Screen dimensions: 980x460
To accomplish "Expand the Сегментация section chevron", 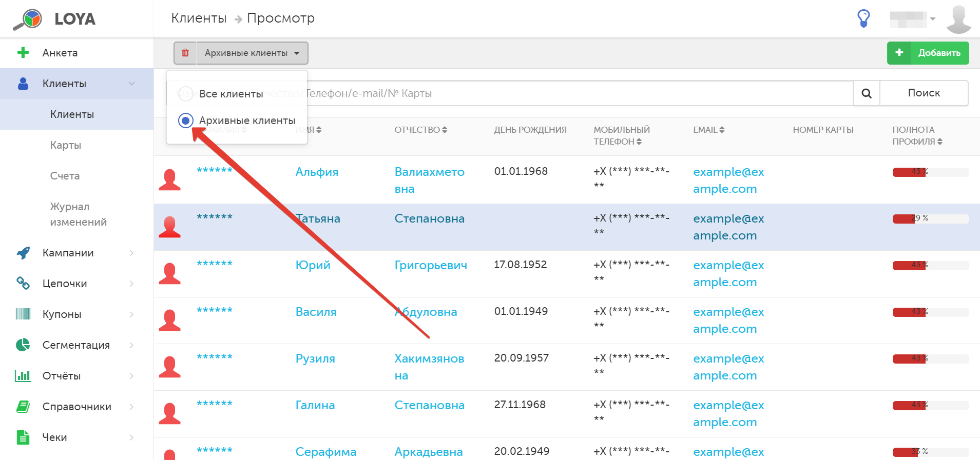I will 132,345.
